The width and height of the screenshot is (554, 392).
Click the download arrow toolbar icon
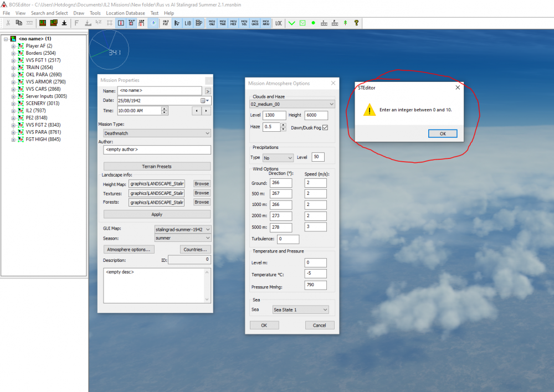click(x=64, y=23)
